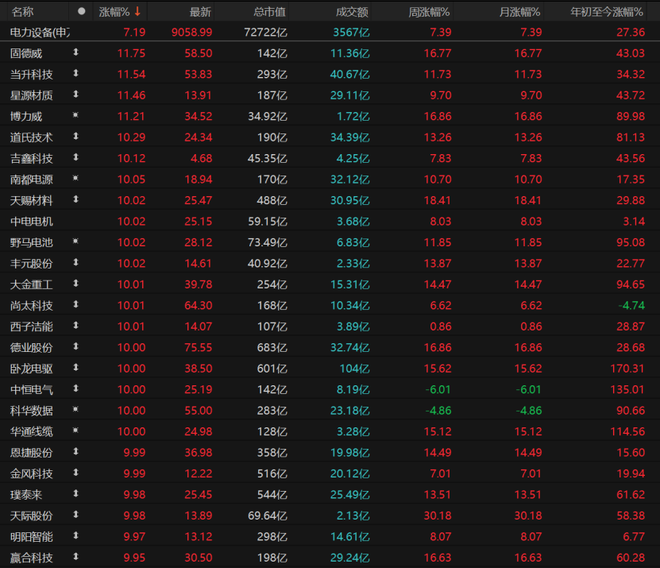The height and width of the screenshot is (568, 660).
Task: Click the 名称 column header
Action: click(x=22, y=12)
